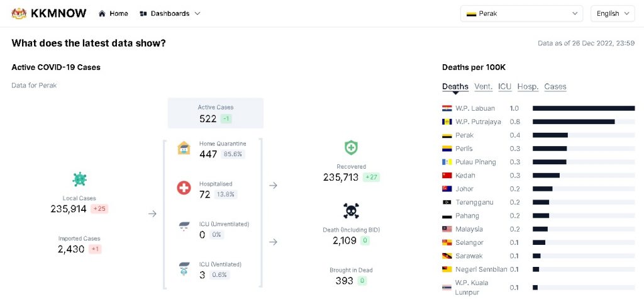Click the Home Quarantine house icon
This screenshot has width=644, height=299.
pos(184,149)
